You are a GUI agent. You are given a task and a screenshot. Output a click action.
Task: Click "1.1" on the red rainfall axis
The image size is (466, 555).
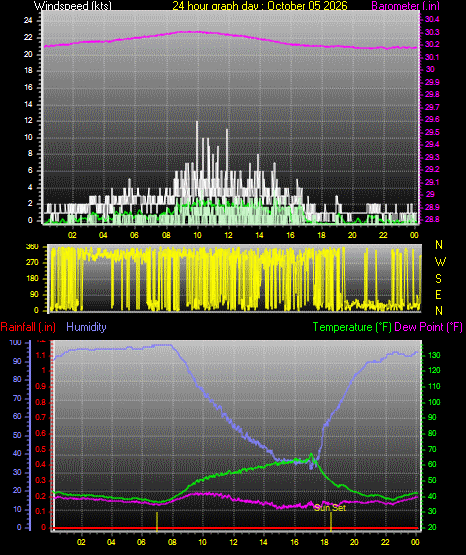[41, 355]
